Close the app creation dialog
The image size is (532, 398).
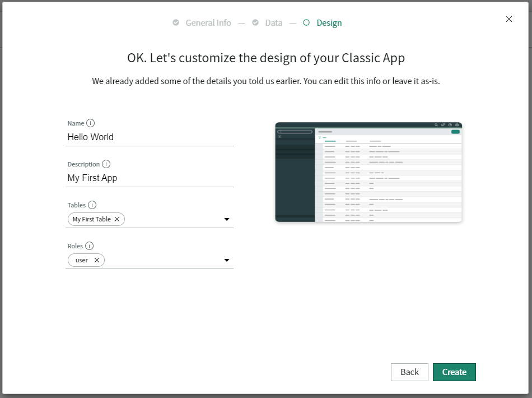coord(509,19)
